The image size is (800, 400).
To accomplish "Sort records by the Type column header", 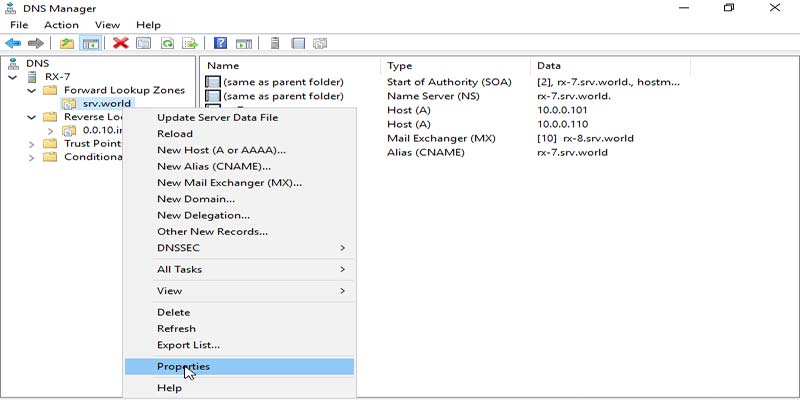I will [x=400, y=65].
